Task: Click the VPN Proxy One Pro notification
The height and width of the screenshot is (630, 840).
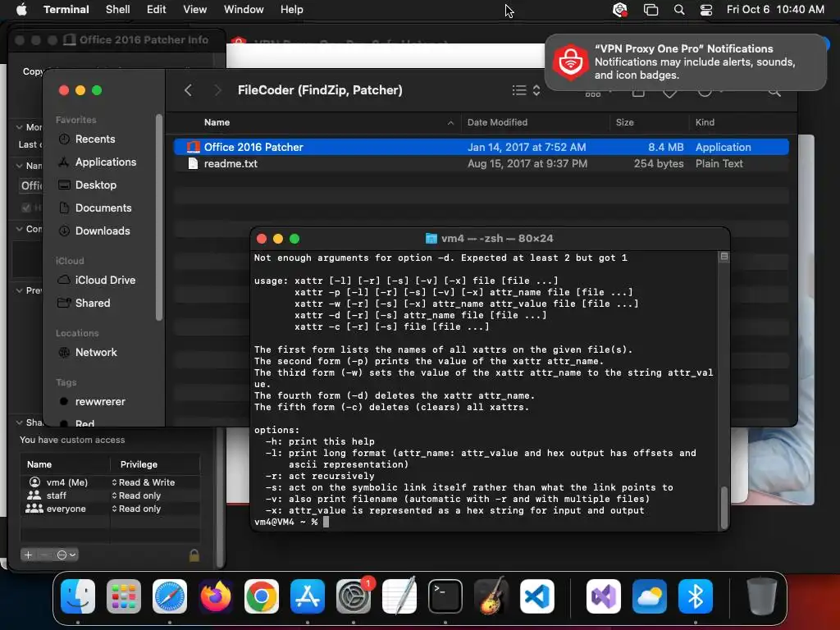Action: pyautogui.click(x=686, y=62)
